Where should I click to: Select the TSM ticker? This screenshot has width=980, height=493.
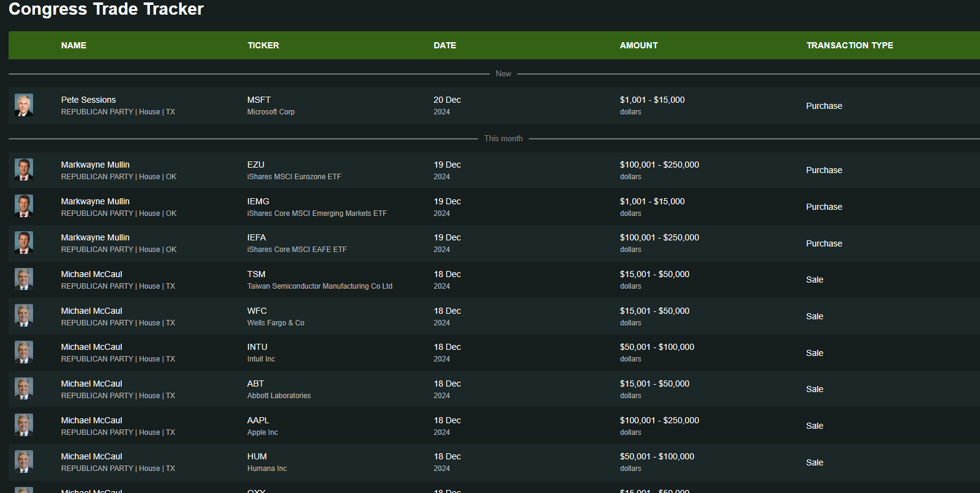coord(256,274)
